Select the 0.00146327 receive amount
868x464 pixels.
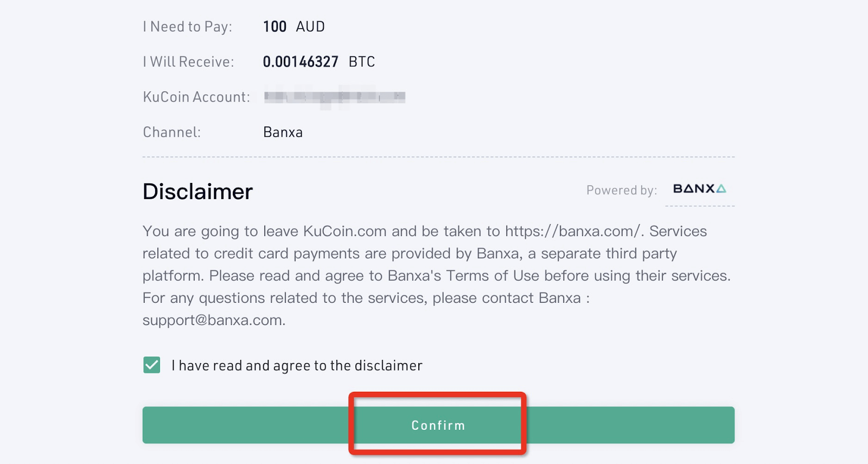[x=301, y=62]
